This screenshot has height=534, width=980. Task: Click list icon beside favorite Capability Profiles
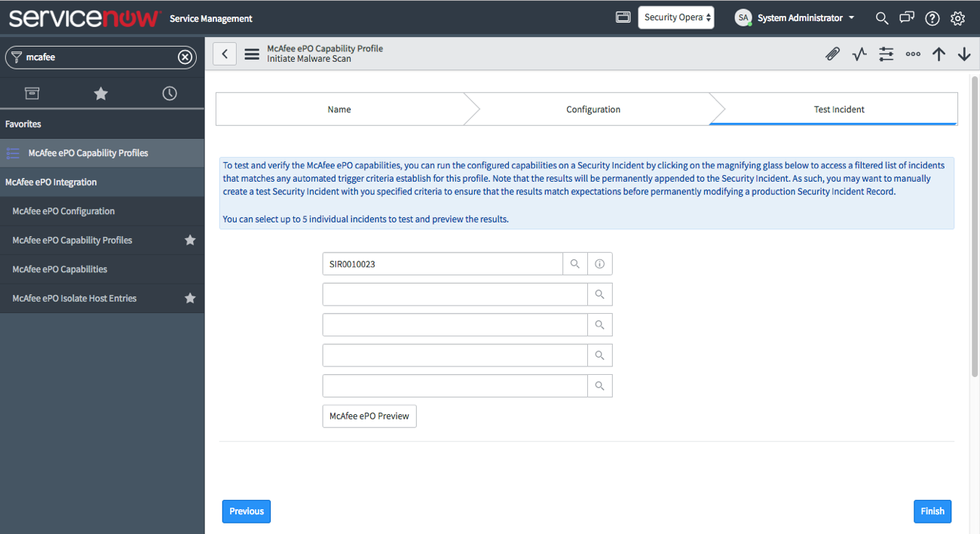click(x=13, y=153)
